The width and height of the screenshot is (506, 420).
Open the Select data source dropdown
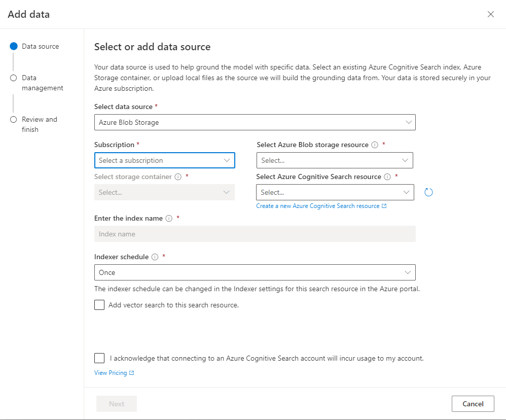[x=255, y=122]
